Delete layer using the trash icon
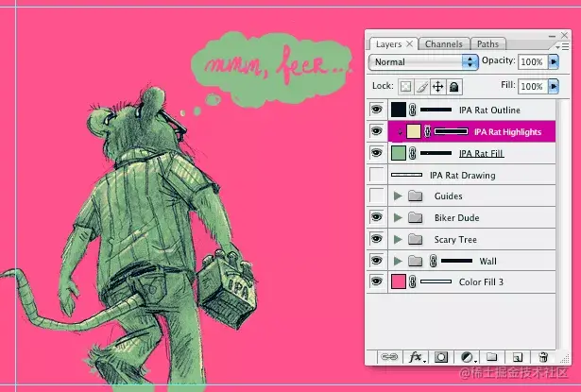The image size is (581, 392). pyautogui.click(x=543, y=357)
